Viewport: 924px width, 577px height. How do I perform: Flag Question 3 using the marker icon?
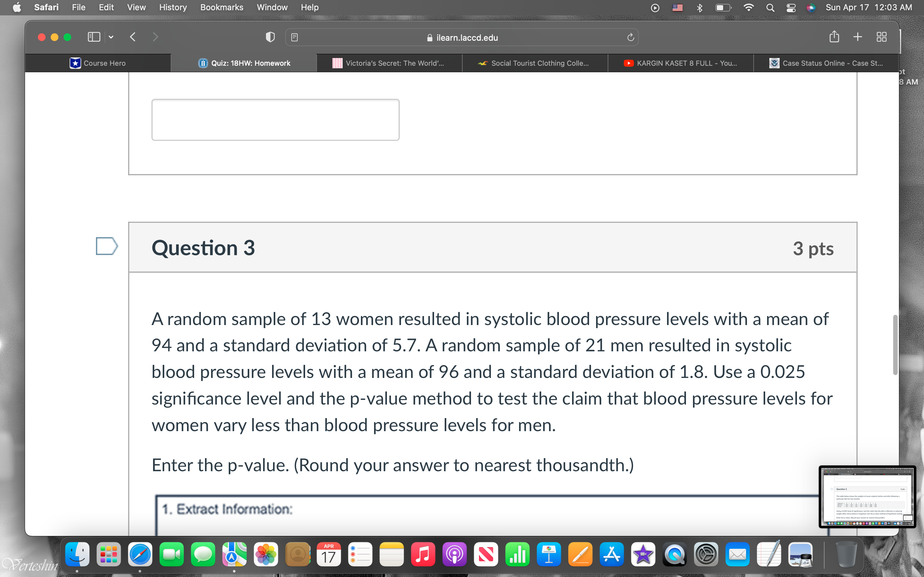[x=106, y=247]
